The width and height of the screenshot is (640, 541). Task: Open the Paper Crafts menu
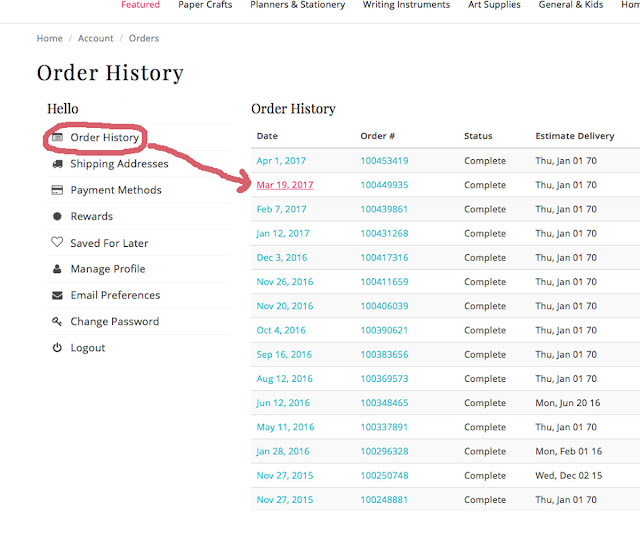205,5
